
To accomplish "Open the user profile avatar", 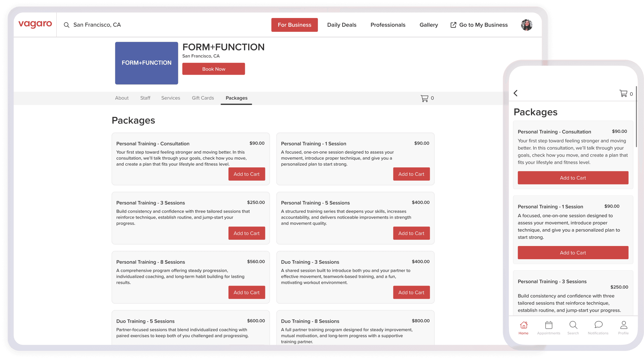I will (x=526, y=25).
